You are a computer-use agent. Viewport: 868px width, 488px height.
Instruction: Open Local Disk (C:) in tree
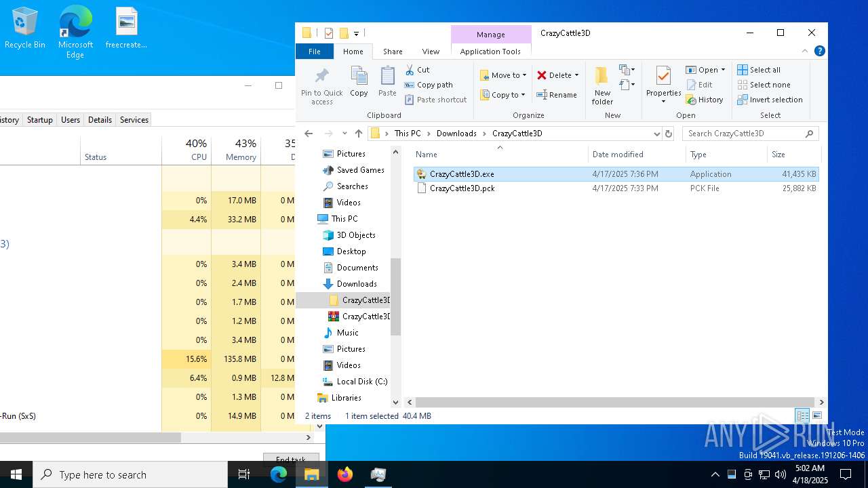pos(362,382)
